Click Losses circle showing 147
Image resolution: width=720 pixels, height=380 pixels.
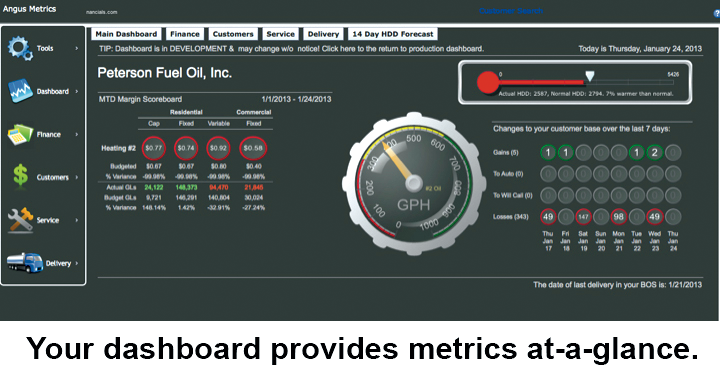[583, 217]
